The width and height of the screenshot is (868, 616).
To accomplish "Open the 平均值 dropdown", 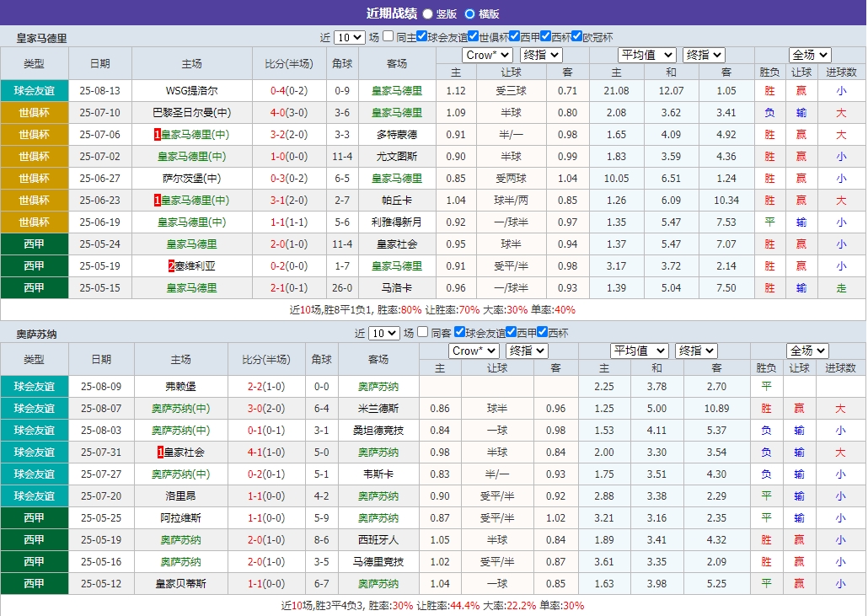I will pyautogui.click(x=646, y=54).
